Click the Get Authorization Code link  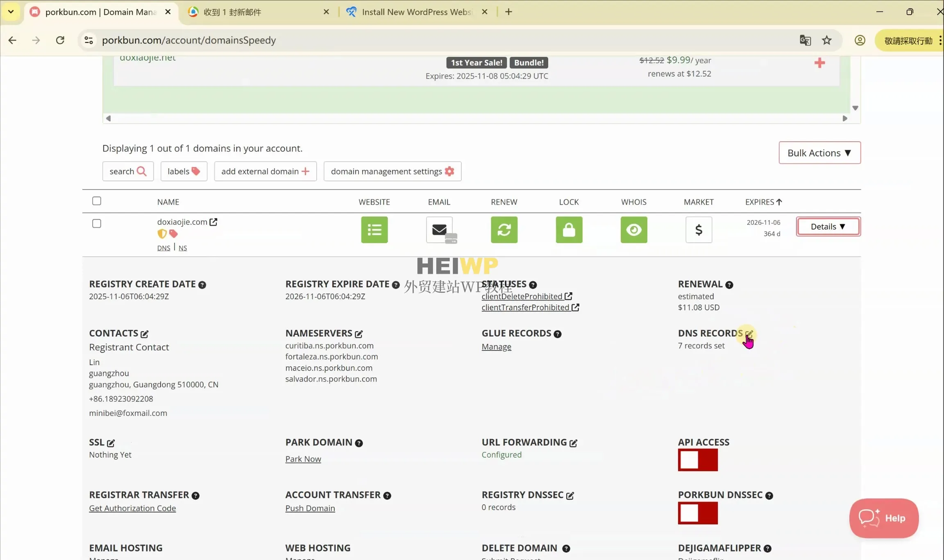[132, 508]
